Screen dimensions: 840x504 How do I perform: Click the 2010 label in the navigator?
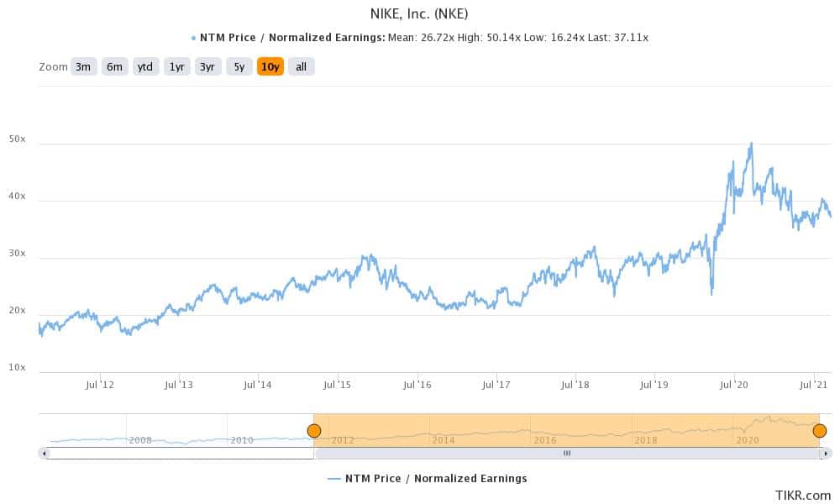(242, 440)
